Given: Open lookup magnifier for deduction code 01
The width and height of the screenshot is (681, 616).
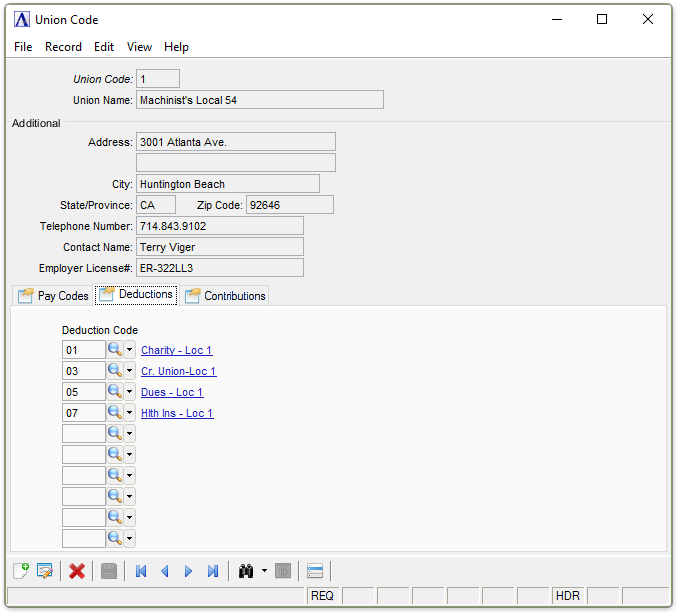Looking at the screenshot, I should pos(115,350).
